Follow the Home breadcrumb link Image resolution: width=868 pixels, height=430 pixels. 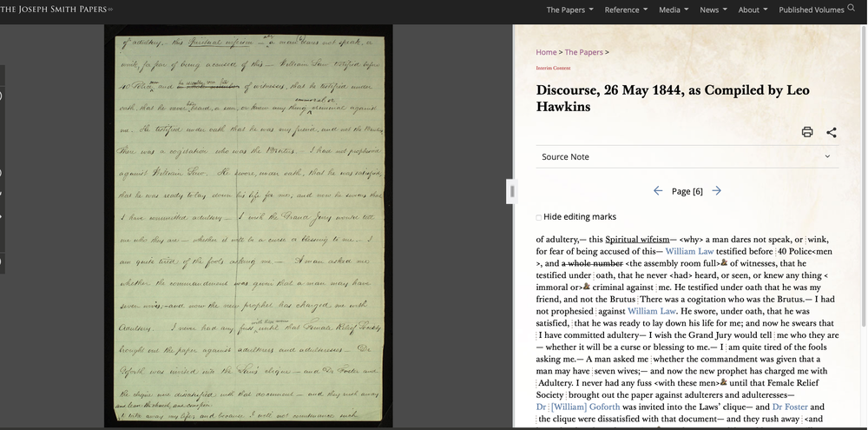(546, 52)
